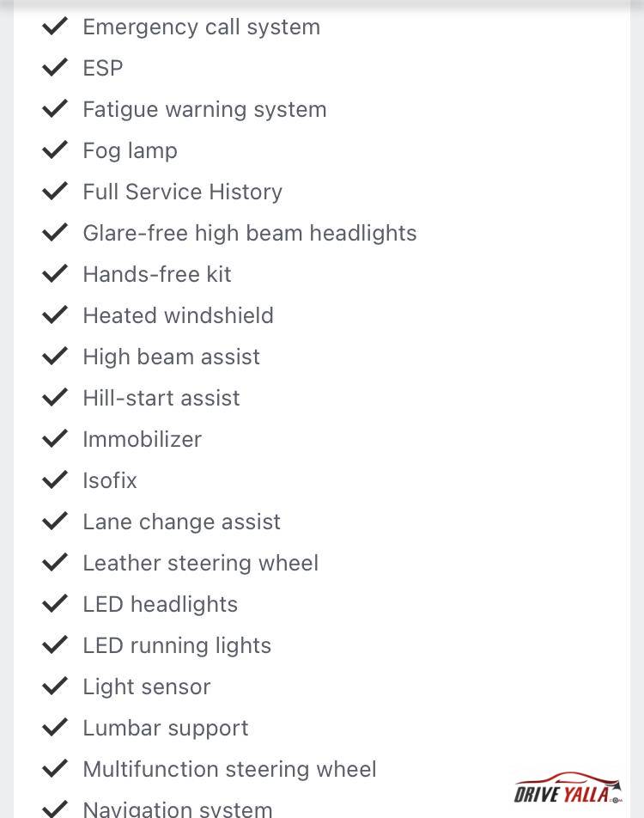
Task: Click the checkmark beside Isofix
Action: pyautogui.click(x=55, y=479)
